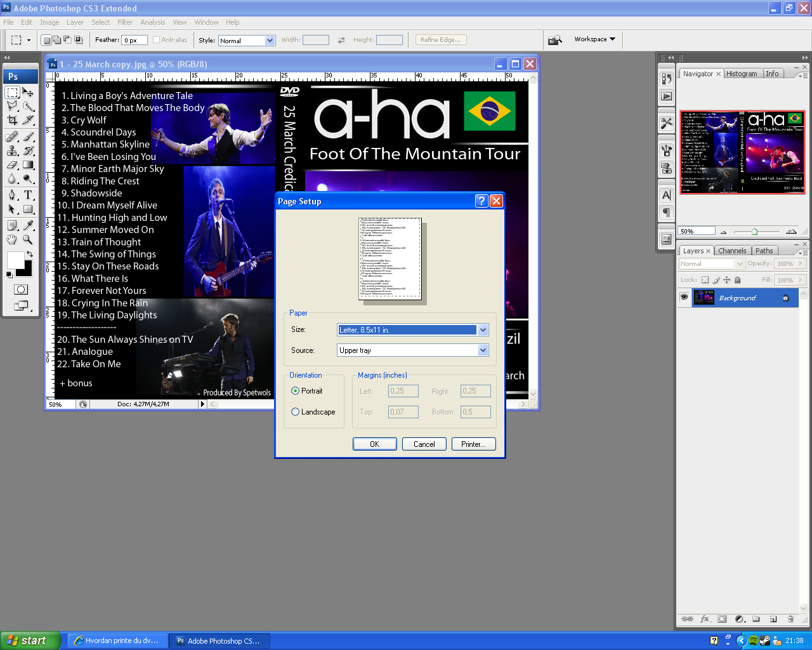This screenshot has width=812, height=650.
Task: Select the Rectangle shape tool
Action: coord(28,209)
